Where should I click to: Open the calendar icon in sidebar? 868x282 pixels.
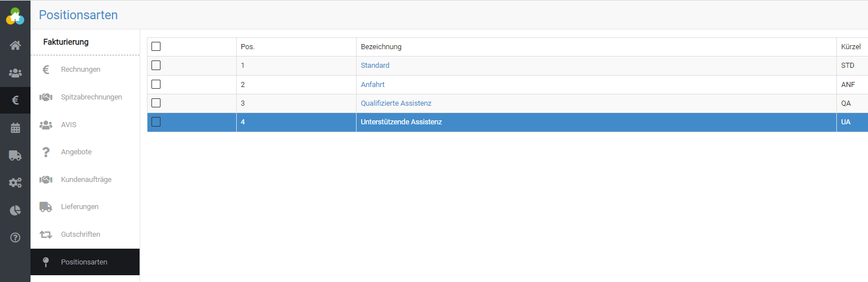pos(15,128)
